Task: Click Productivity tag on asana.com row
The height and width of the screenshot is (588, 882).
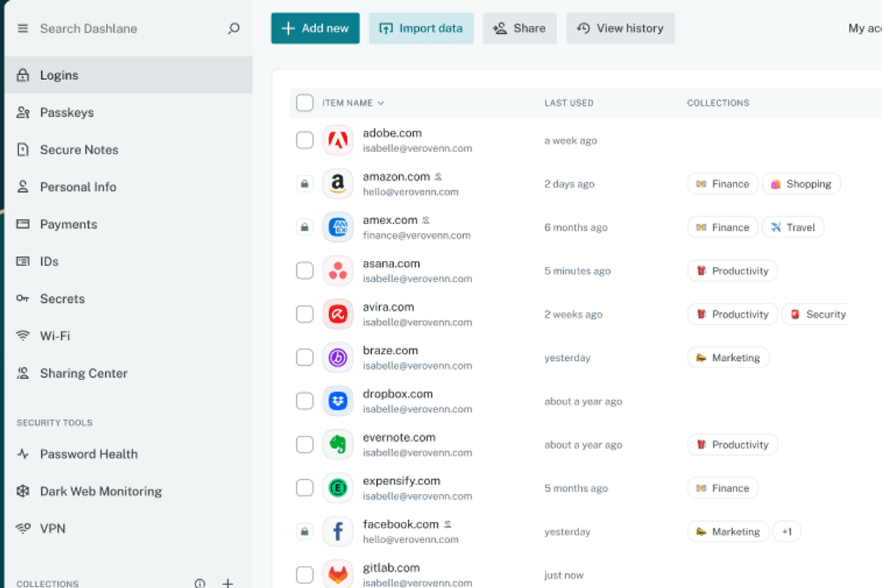Action: click(733, 270)
